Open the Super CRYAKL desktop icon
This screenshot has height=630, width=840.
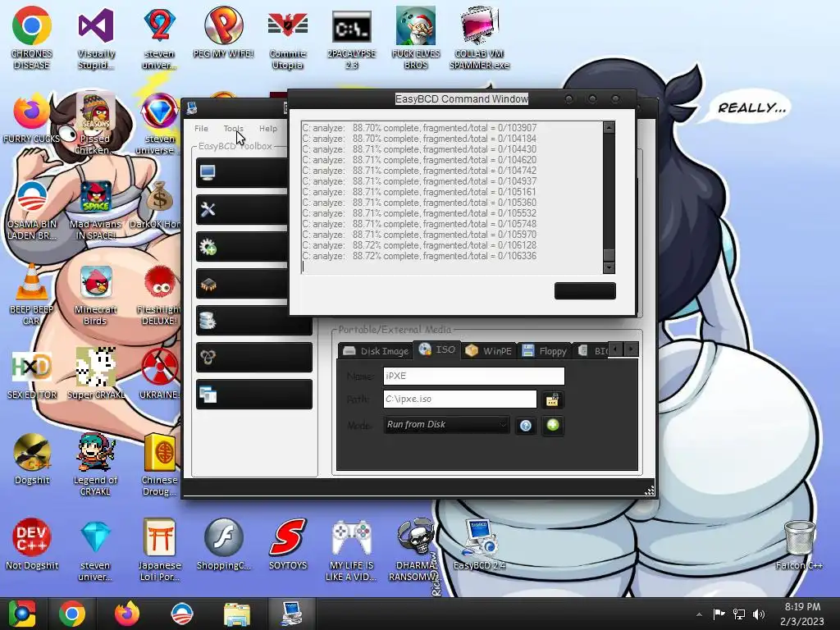[96, 374]
